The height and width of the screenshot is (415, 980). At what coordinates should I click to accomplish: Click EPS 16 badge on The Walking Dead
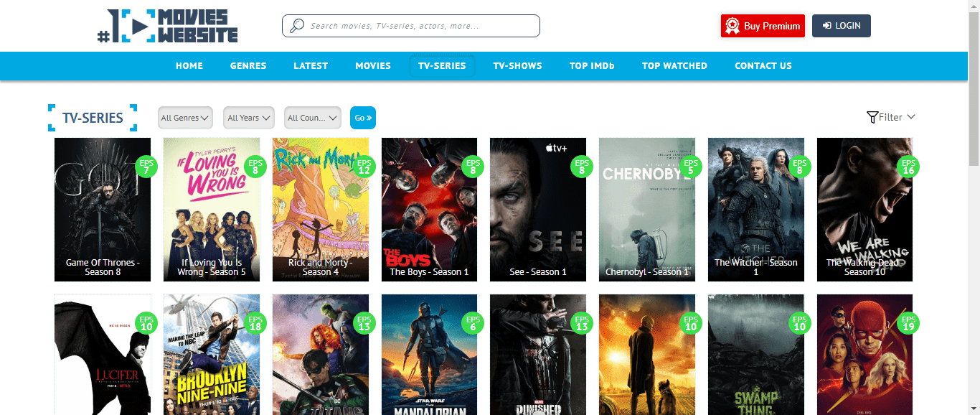click(x=908, y=167)
